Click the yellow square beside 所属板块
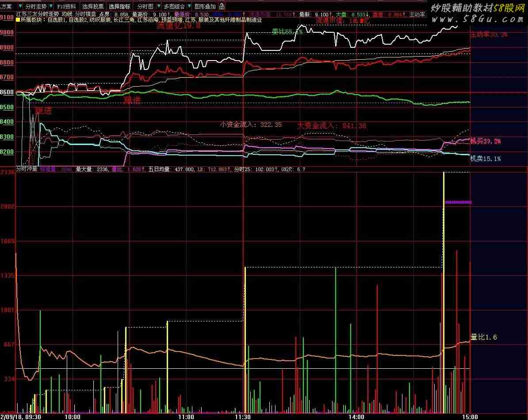Image resolution: width=528 pixels, height=420 pixels. (x=18, y=20)
